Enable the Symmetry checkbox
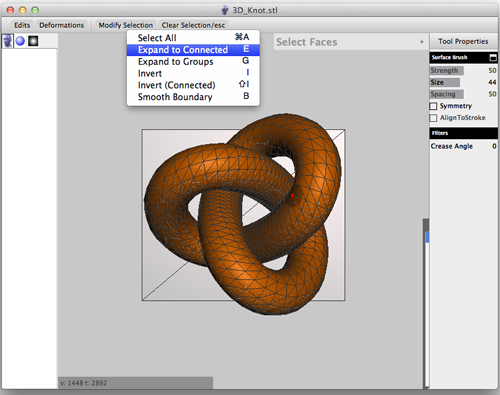The width and height of the screenshot is (500, 395). pos(433,106)
